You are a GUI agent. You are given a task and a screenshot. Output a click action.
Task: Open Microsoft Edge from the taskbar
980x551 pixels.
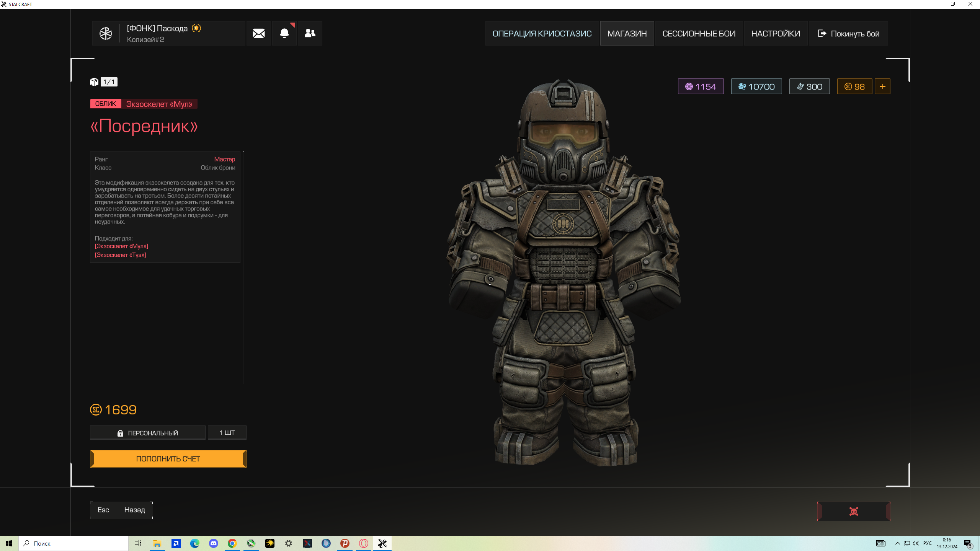(x=195, y=543)
